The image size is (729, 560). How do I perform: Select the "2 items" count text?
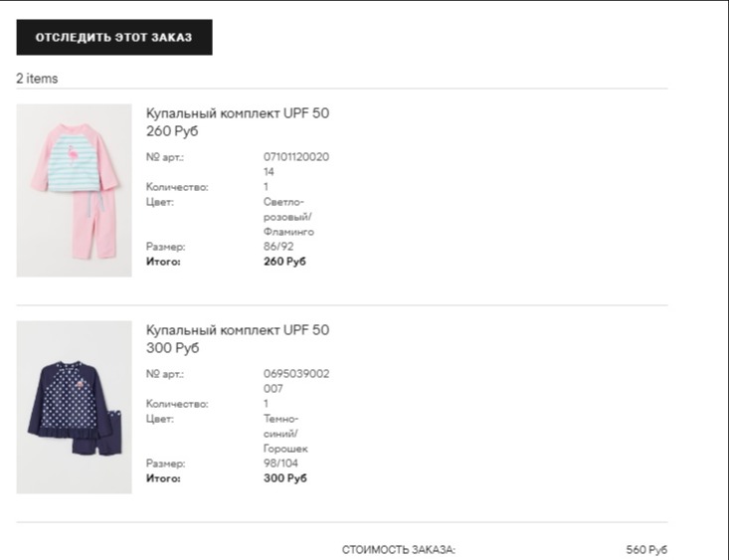[x=37, y=79]
